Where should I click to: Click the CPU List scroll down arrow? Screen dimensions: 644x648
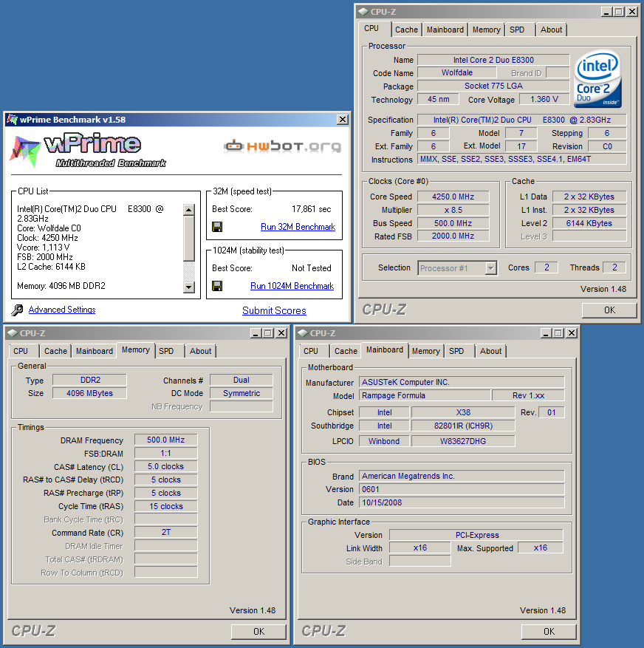coord(189,287)
